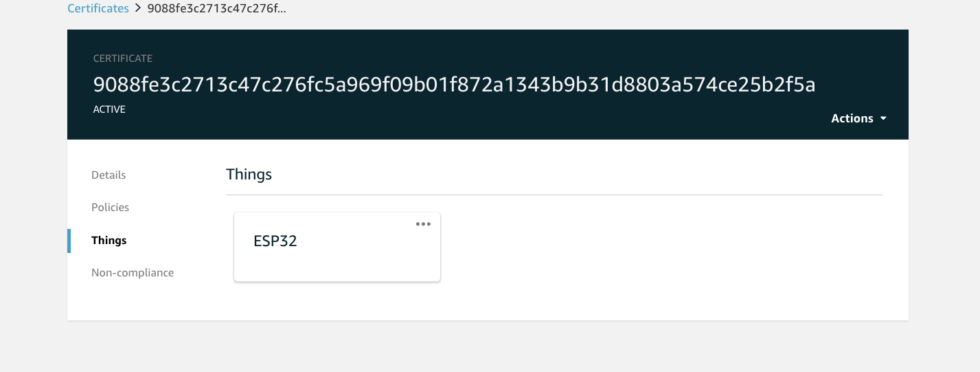Click the CERTIFICATE label in the header
This screenshot has height=372, width=980.
coord(123,58)
